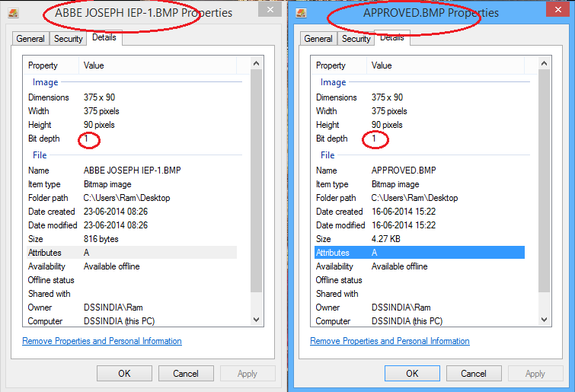Screen dimensions: 575x392
Task: Click Bit depth row in APPROVED.BMP window
Action: [x=420, y=139]
